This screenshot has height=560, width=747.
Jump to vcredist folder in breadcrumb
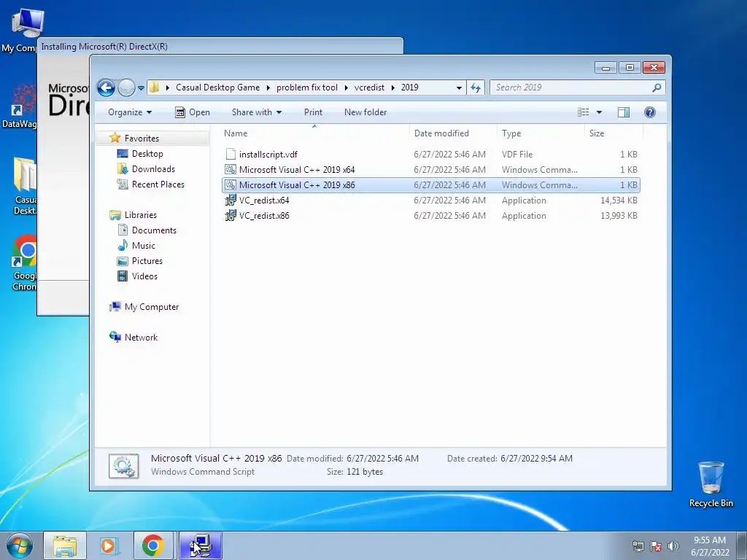369,87
